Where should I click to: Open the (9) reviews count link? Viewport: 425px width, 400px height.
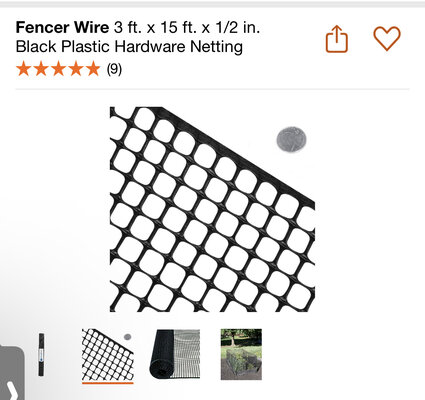[x=114, y=69]
